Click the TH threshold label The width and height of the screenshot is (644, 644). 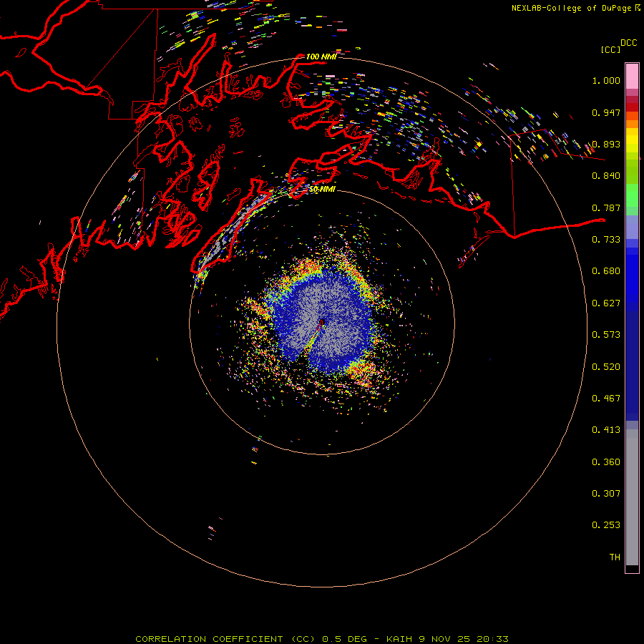click(615, 557)
